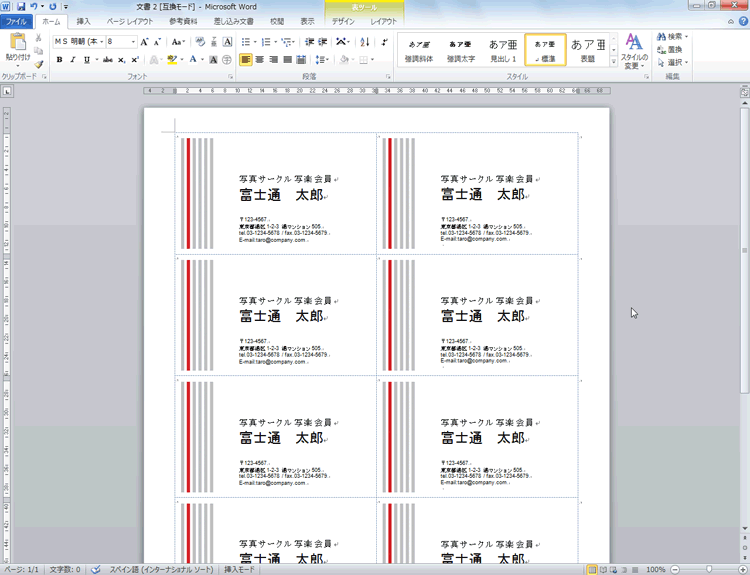The height and width of the screenshot is (575, 750).
Task: Toggle Italic formatting
Action: tap(73, 60)
